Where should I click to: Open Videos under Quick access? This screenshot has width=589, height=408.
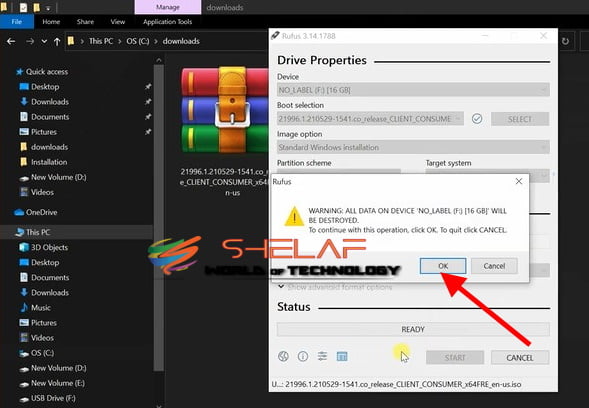pos(42,192)
